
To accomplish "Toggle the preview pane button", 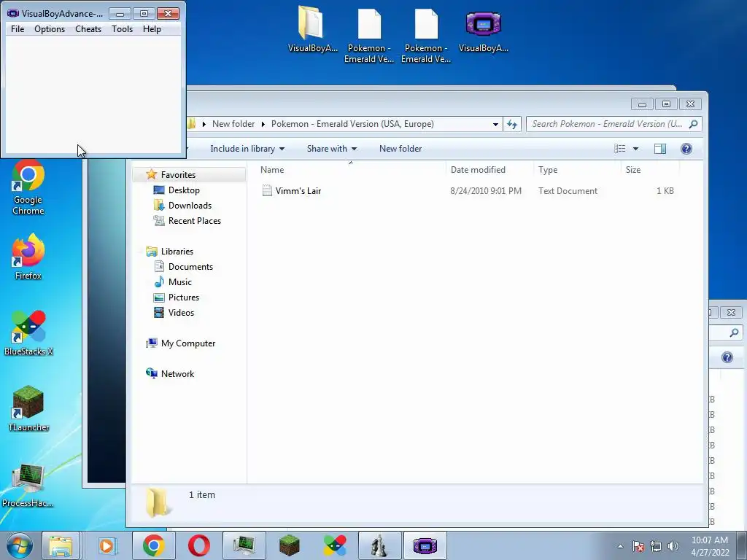I will [x=659, y=149].
